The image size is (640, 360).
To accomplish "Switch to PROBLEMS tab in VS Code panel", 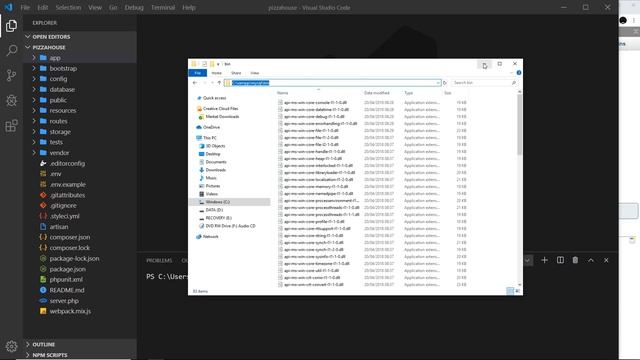I will coord(159,260).
